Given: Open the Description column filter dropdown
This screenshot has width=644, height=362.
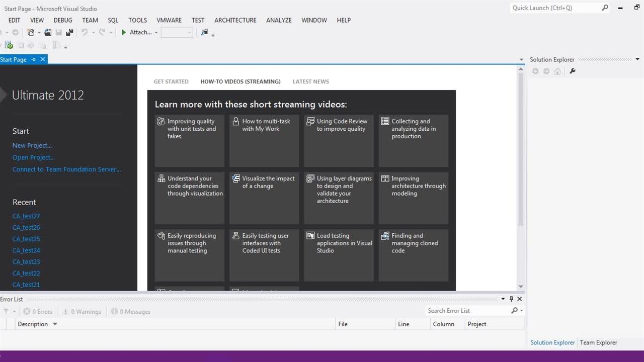Looking at the screenshot, I should pyautogui.click(x=55, y=324).
